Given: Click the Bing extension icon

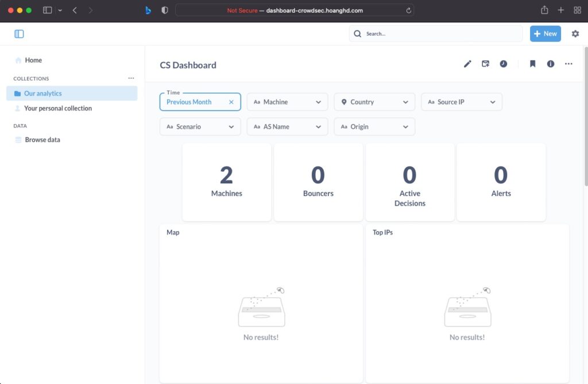Looking at the screenshot, I should (148, 10).
